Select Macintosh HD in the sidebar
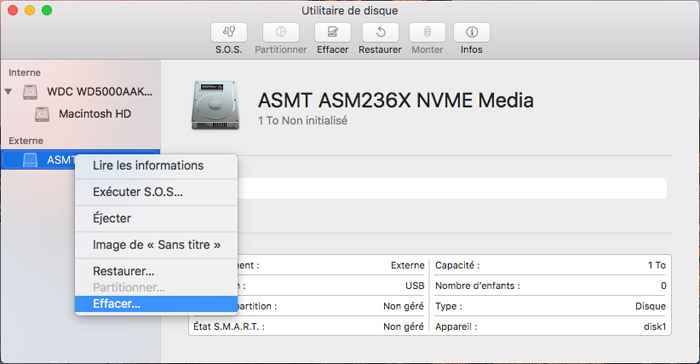700x364 pixels. point(80,114)
